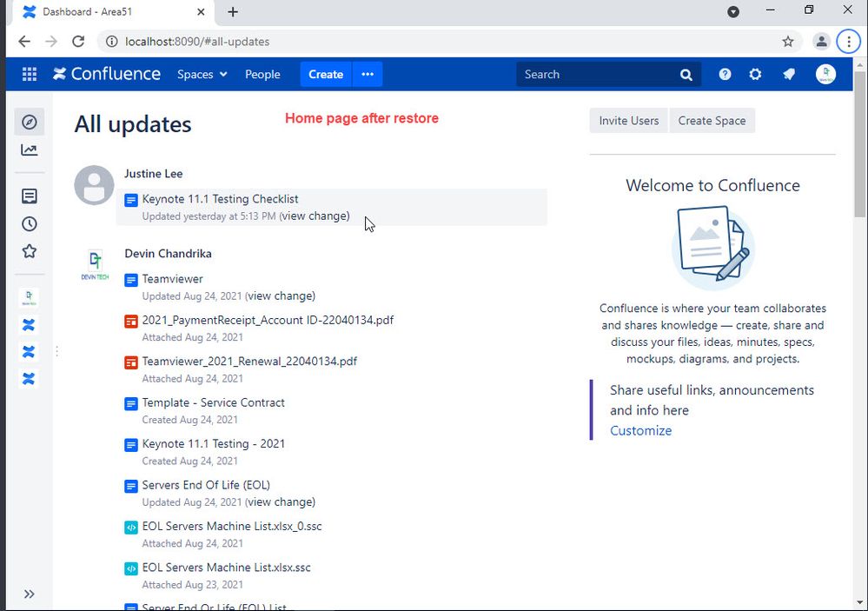Open 2021_PaymentReceipt_Account ID-22040134.pdf
The image size is (868, 611).
pos(268,320)
